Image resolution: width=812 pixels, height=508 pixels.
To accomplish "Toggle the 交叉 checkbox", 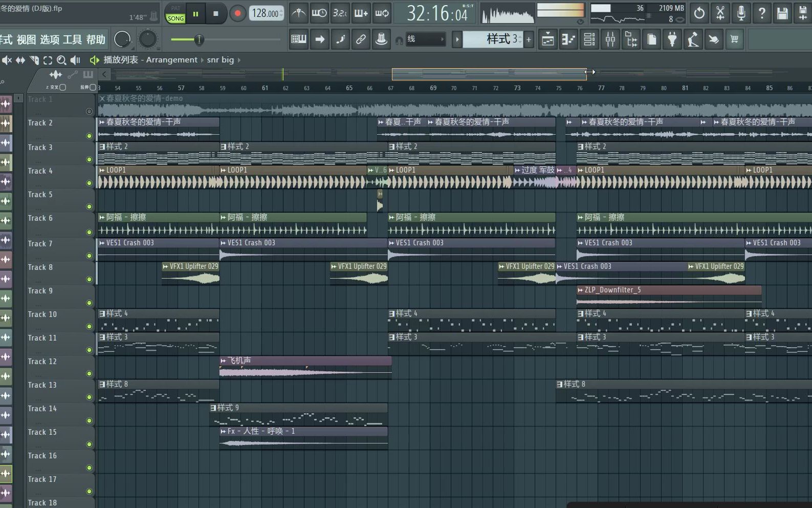I will [63, 87].
